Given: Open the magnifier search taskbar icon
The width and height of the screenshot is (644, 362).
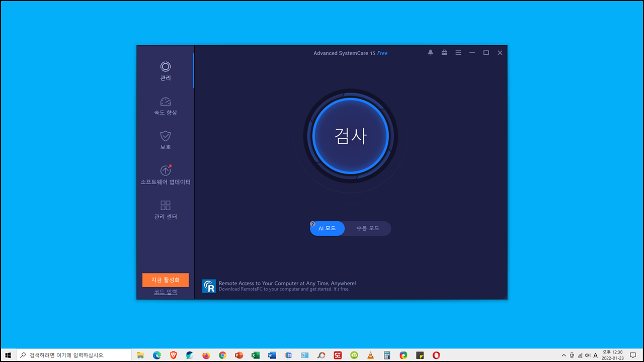Looking at the screenshot, I should click(321, 355).
